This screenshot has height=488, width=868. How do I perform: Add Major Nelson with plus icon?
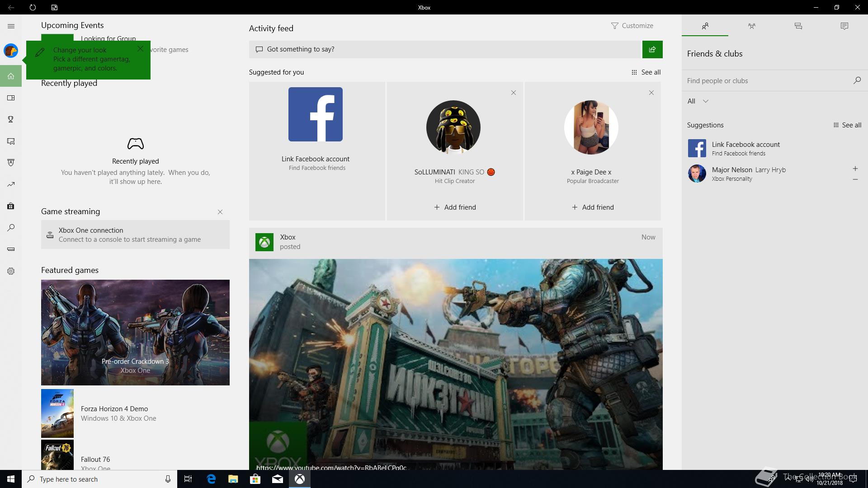855,169
